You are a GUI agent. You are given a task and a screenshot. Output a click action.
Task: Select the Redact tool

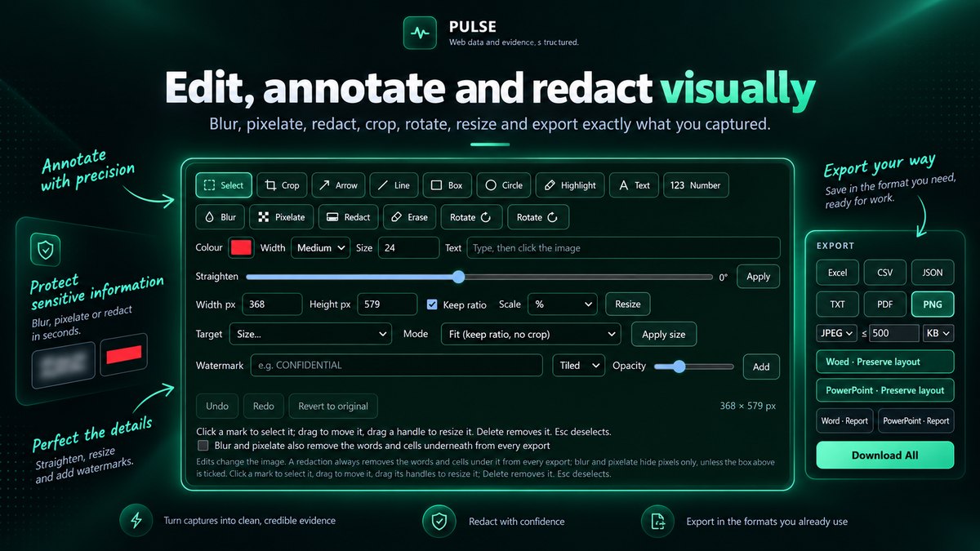click(x=349, y=217)
